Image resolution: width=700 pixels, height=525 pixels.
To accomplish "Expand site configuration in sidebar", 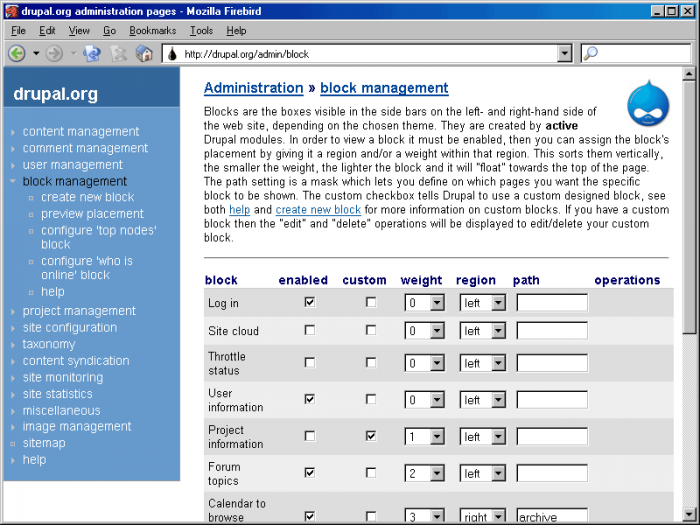I will (70, 327).
